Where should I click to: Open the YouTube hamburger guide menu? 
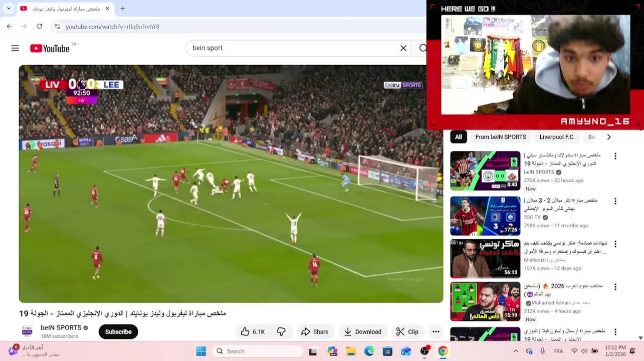15,48
